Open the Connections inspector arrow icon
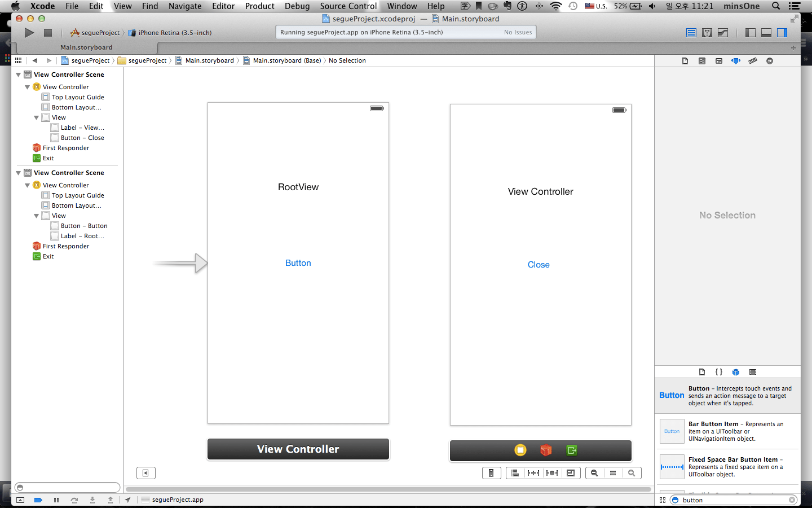Image resolution: width=812 pixels, height=508 pixels. point(770,61)
